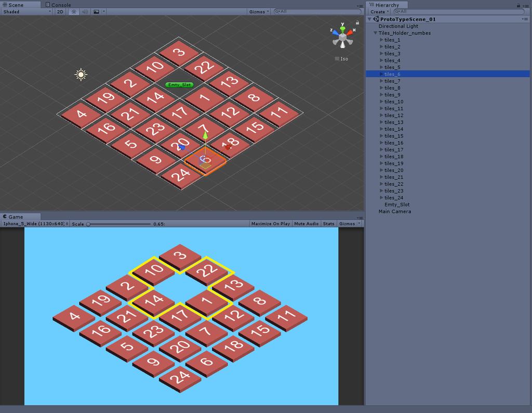Open the Hierarchy panel's context menu icon
Screen dimensions: 532x413
pyautogui.click(x=527, y=6)
